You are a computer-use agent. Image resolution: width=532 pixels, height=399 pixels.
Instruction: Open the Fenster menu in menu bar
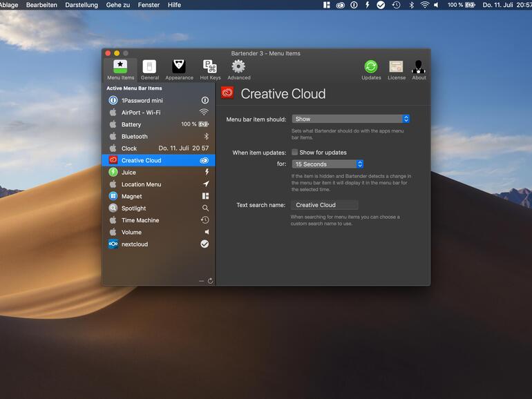(x=149, y=5)
